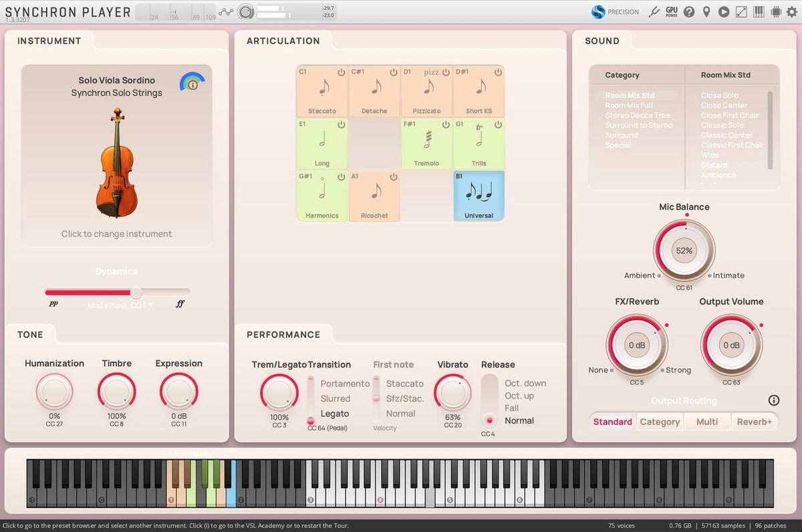Click the Output Routing info icon

tap(774, 400)
